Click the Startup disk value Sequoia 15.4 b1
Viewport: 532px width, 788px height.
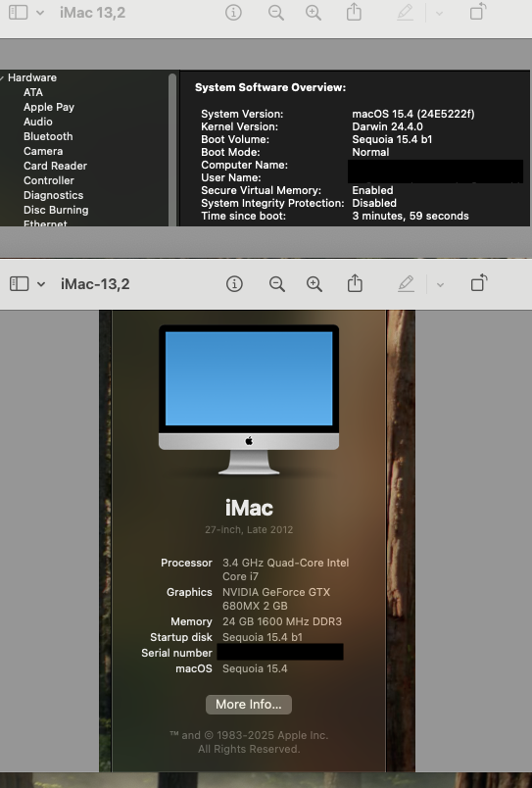pyautogui.click(x=263, y=637)
